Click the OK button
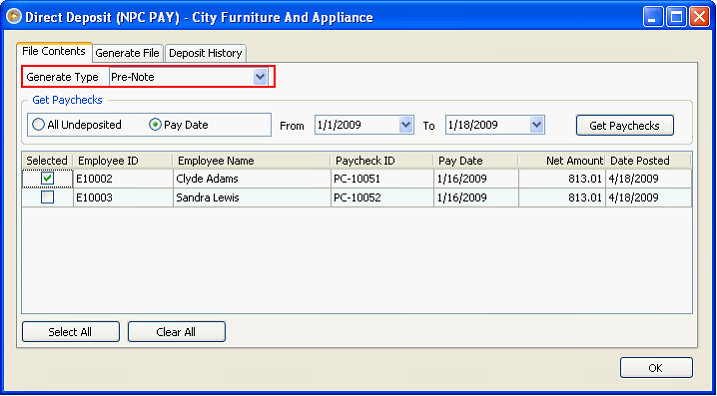This screenshot has width=717, height=396. (x=656, y=368)
